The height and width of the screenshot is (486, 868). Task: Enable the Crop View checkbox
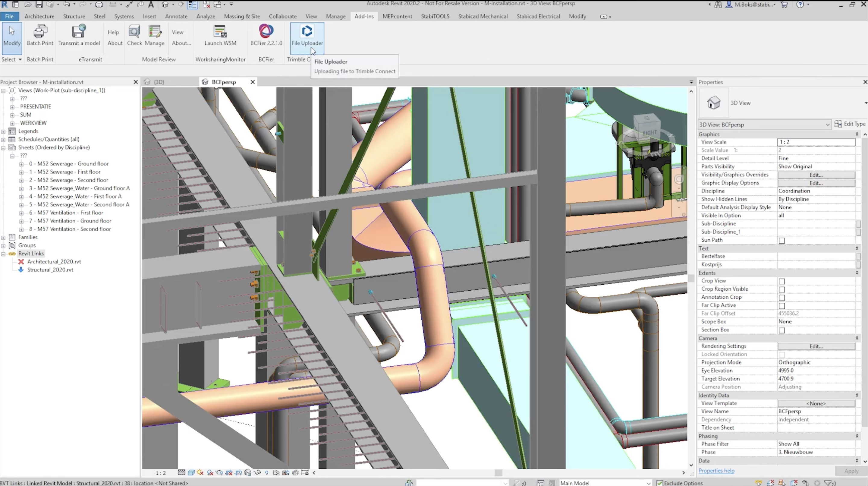tap(782, 281)
